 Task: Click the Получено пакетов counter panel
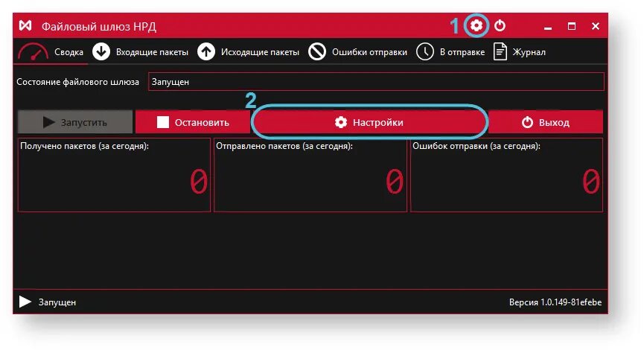(x=114, y=175)
